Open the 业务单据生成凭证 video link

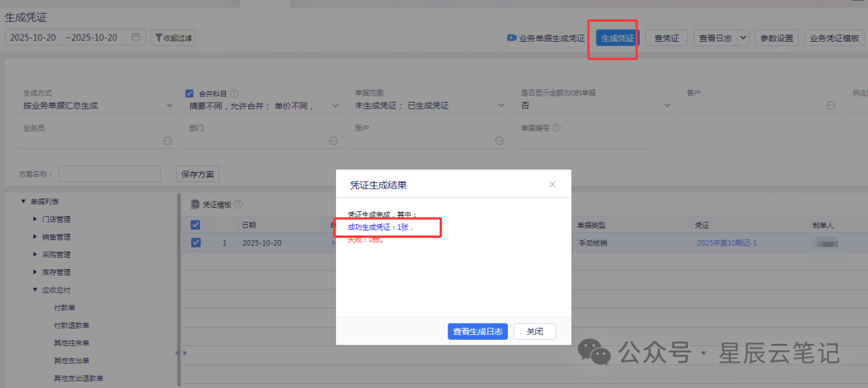pyautogui.click(x=546, y=39)
